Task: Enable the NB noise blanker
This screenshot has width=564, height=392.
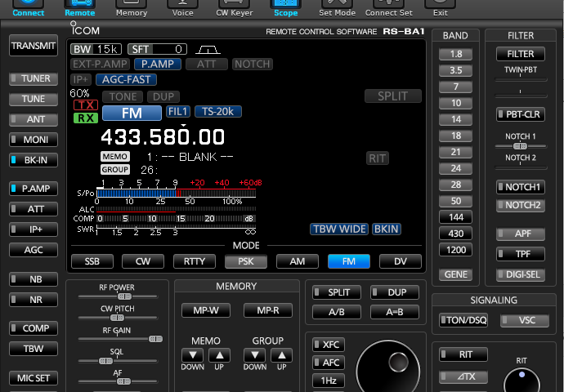Action: tap(34, 279)
